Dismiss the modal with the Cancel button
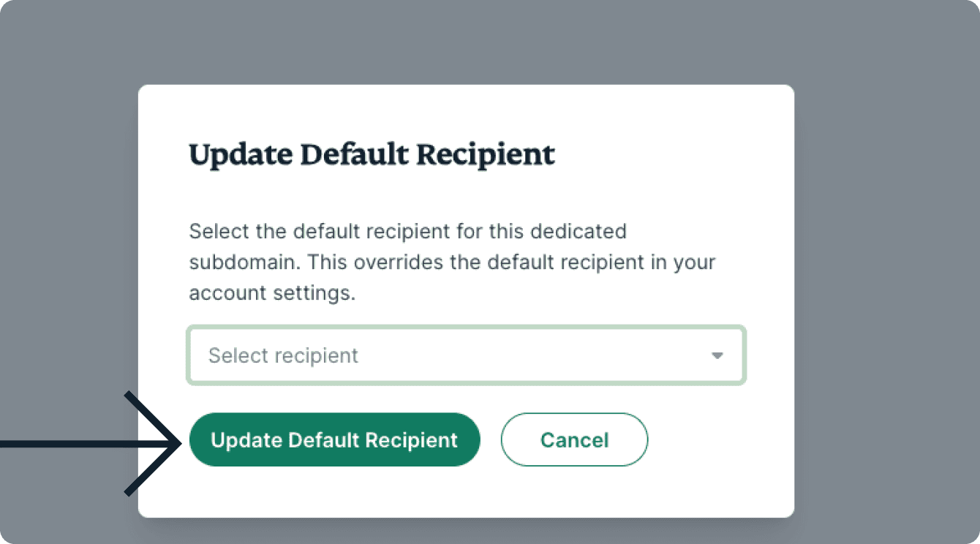 click(x=574, y=440)
